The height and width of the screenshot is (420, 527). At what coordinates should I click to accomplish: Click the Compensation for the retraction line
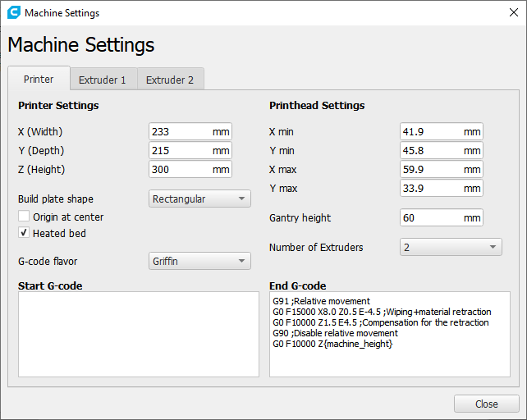click(x=380, y=322)
